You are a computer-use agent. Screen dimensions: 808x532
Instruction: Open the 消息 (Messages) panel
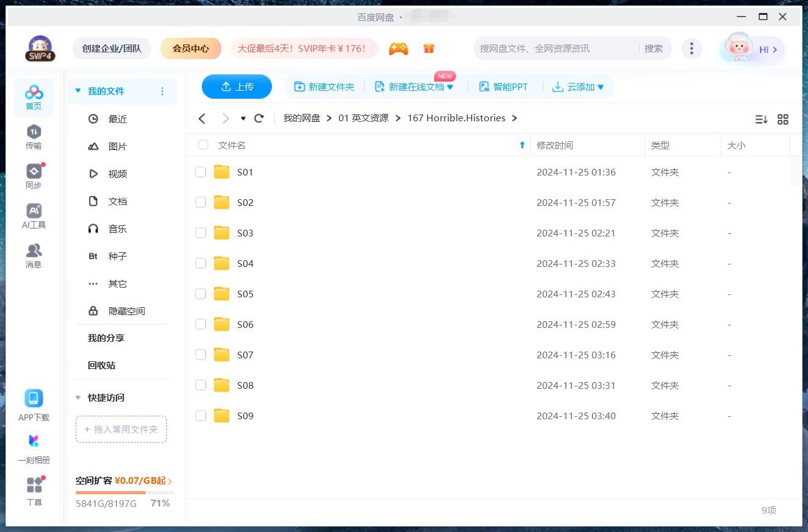click(x=34, y=254)
